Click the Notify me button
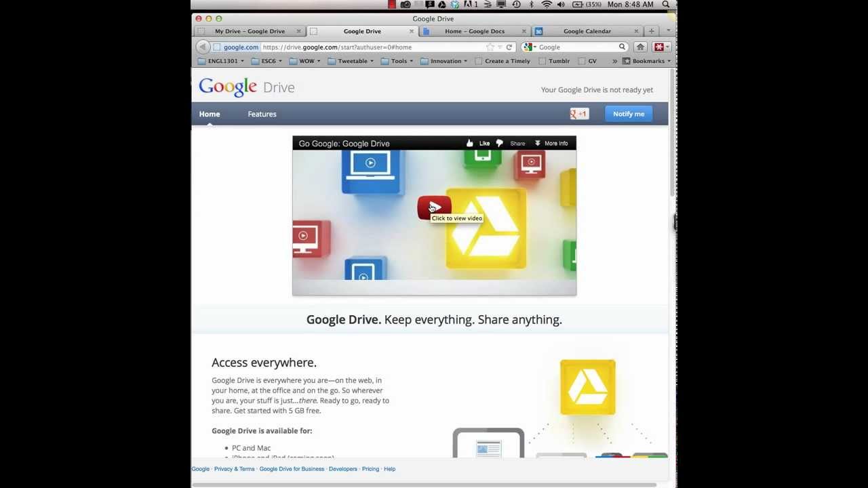Viewport: 868px width, 488px height. [629, 114]
